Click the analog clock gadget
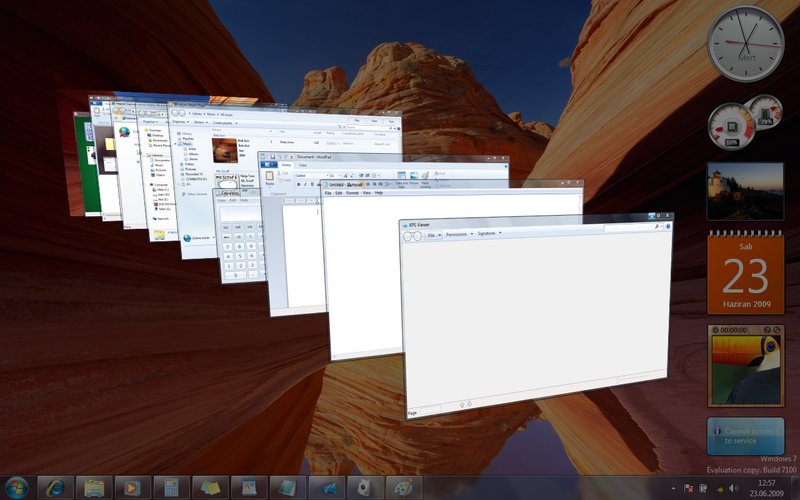Screen dimensions: 800x500 (745, 44)
